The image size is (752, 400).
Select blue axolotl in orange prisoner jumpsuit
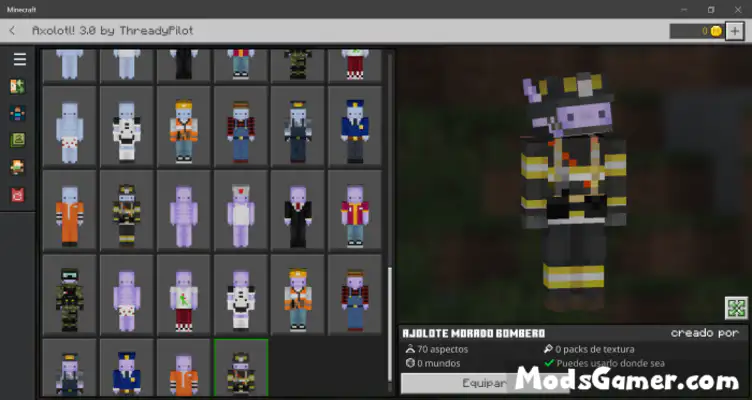click(x=70, y=211)
